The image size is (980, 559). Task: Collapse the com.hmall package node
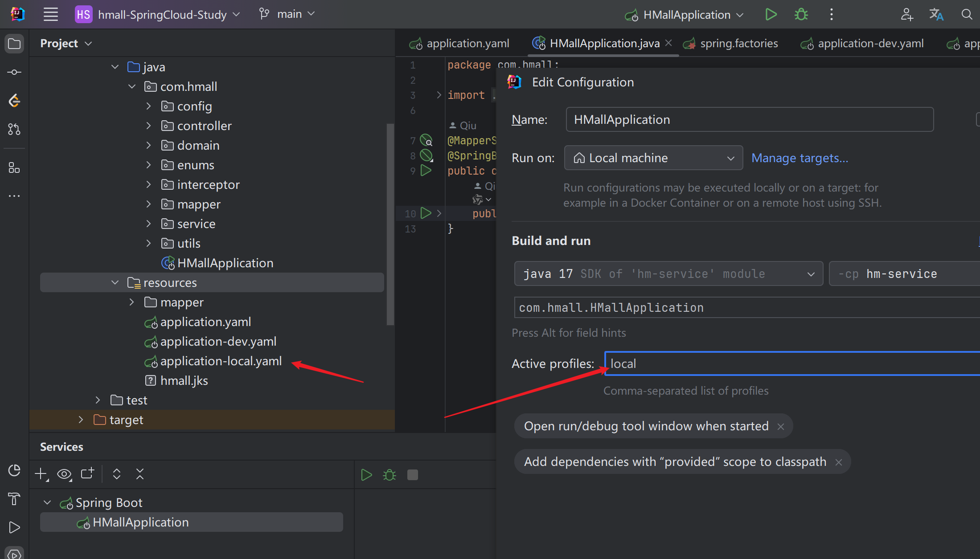click(x=132, y=86)
